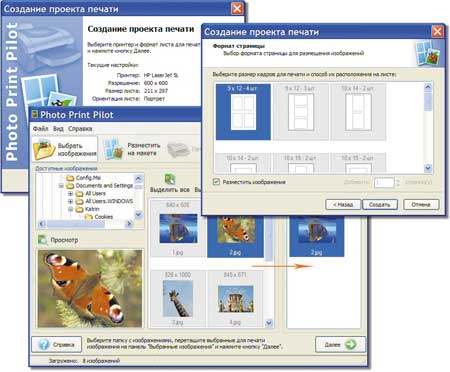Select the 3.jpg giraffe thumbnail
The image size is (450, 372).
(178, 298)
